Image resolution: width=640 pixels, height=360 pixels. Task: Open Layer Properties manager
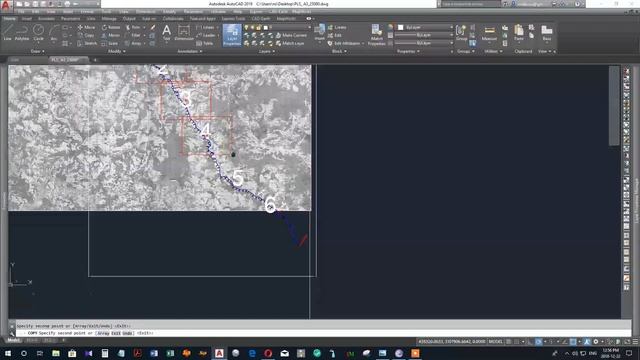pyautogui.click(x=232, y=35)
